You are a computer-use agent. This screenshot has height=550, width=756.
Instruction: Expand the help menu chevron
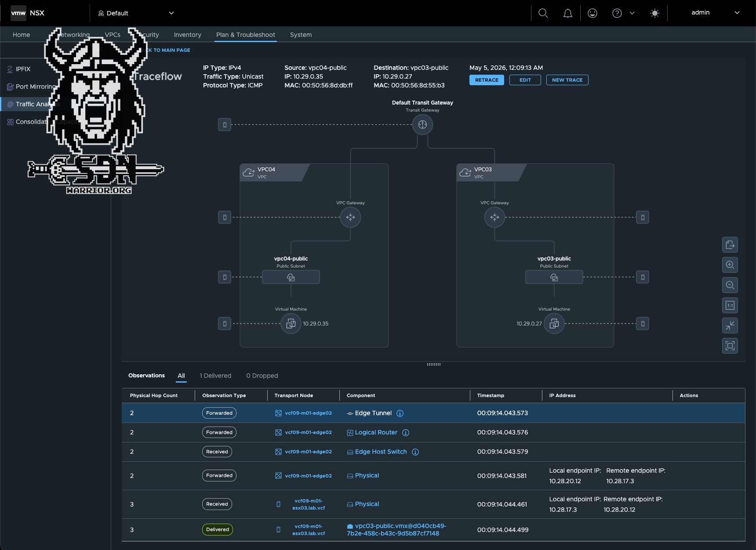coord(632,13)
